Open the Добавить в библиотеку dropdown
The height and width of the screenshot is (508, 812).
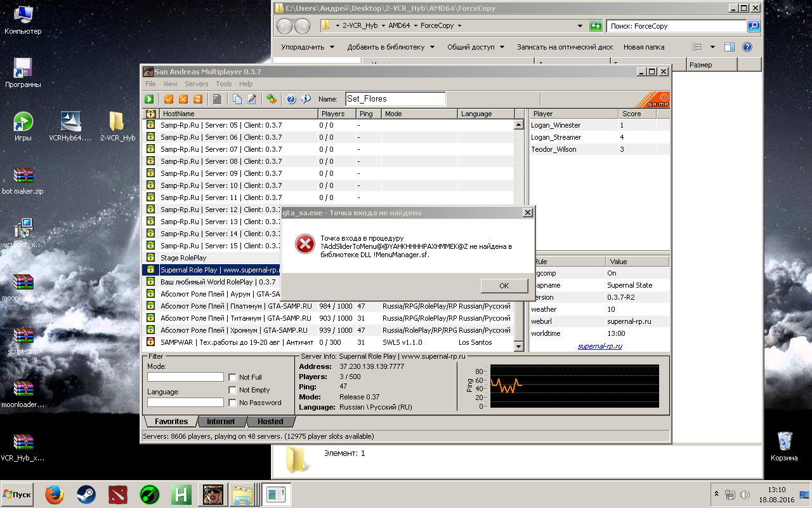pos(391,47)
